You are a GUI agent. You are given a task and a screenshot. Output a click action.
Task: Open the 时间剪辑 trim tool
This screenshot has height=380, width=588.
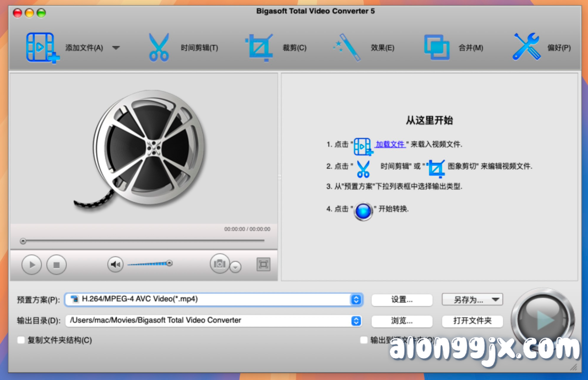tap(159, 47)
